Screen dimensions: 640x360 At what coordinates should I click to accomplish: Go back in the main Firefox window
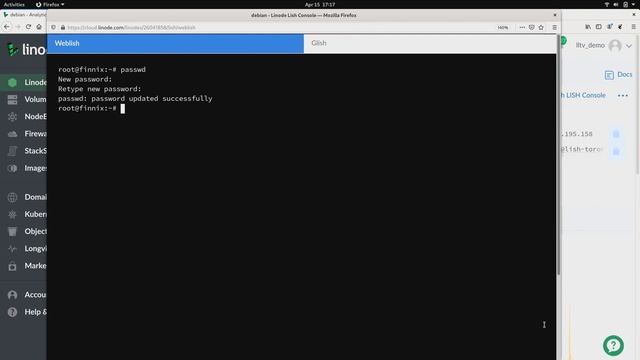coord(7,27)
